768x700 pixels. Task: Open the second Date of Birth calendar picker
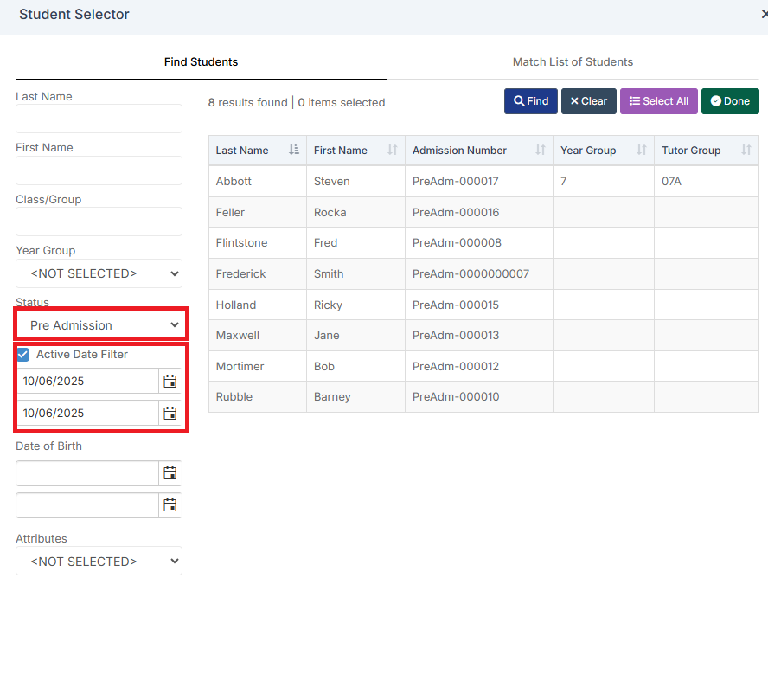tap(170, 504)
